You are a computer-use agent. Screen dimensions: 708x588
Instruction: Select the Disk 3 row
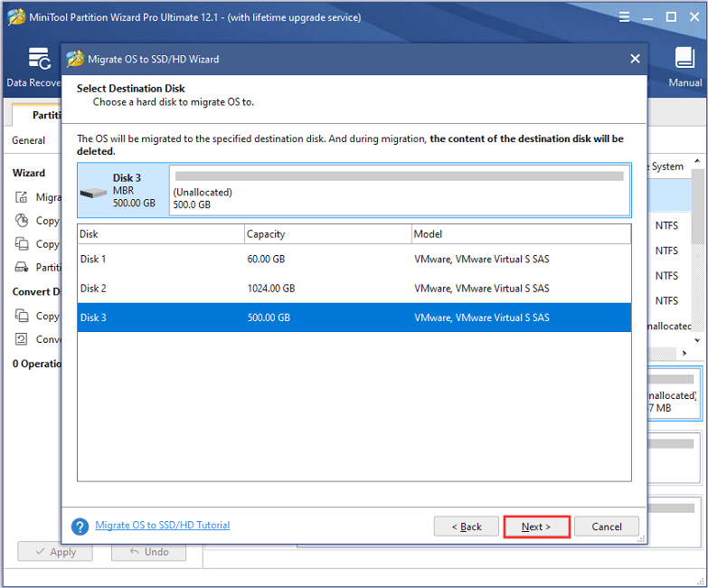coord(354,318)
